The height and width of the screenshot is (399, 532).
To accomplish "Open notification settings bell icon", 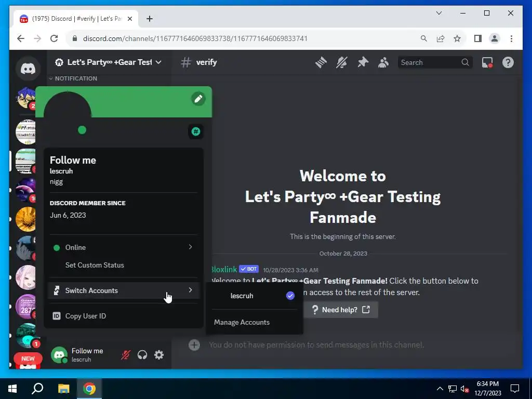I will point(342,62).
